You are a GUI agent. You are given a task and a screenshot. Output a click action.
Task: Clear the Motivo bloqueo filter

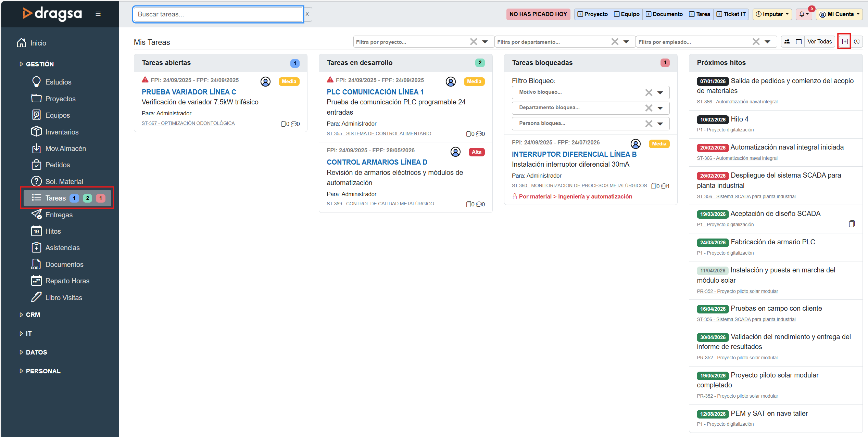[649, 92]
